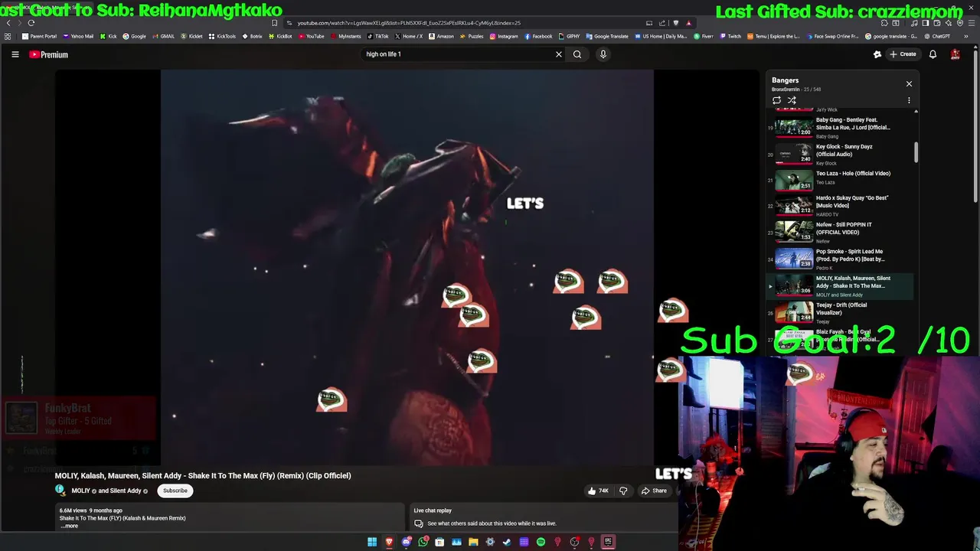
Task: Play Hardo x Sukay Quay Go Best
Action: (840, 205)
